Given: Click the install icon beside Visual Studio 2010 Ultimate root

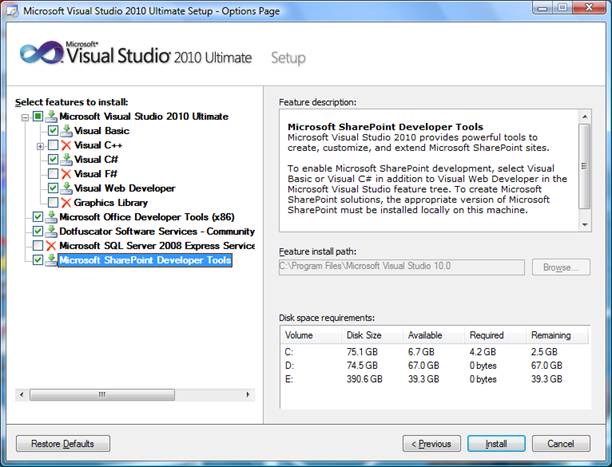Looking at the screenshot, I should pyautogui.click(x=51, y=116).
